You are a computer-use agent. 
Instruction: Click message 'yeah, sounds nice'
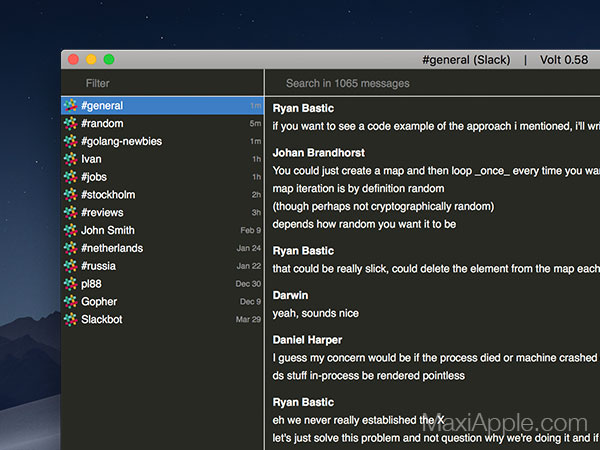pos(316,313)
